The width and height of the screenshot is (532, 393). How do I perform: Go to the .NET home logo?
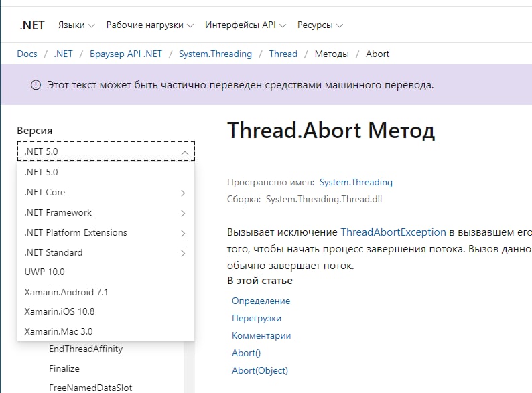[32, 25]
